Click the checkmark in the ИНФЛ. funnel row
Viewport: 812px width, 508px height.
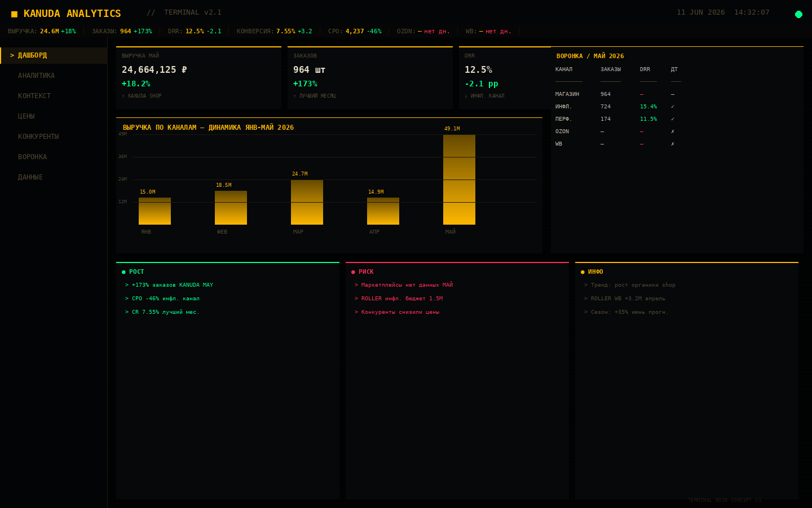(673, 107)
